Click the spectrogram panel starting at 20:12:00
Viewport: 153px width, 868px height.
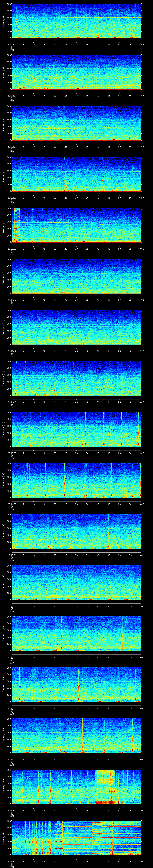[x=76, y=378]
